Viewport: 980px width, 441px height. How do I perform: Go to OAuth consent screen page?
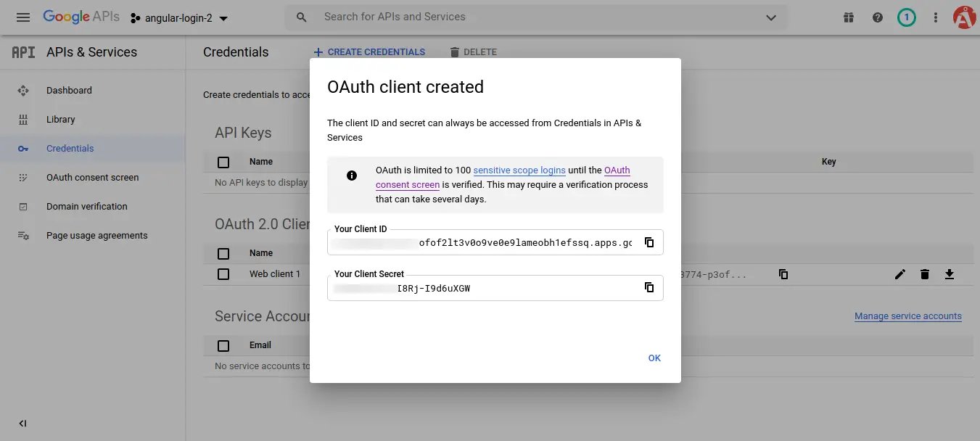[92, 178]
